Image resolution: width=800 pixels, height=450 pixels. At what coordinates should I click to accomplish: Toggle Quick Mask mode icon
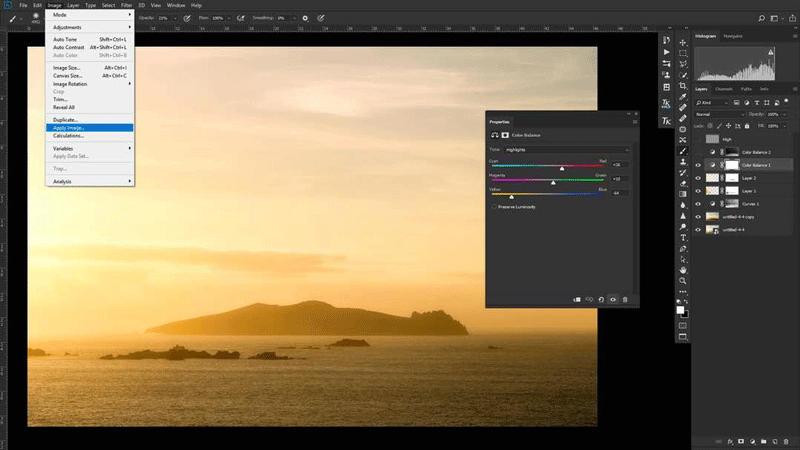tap(683, 326)
